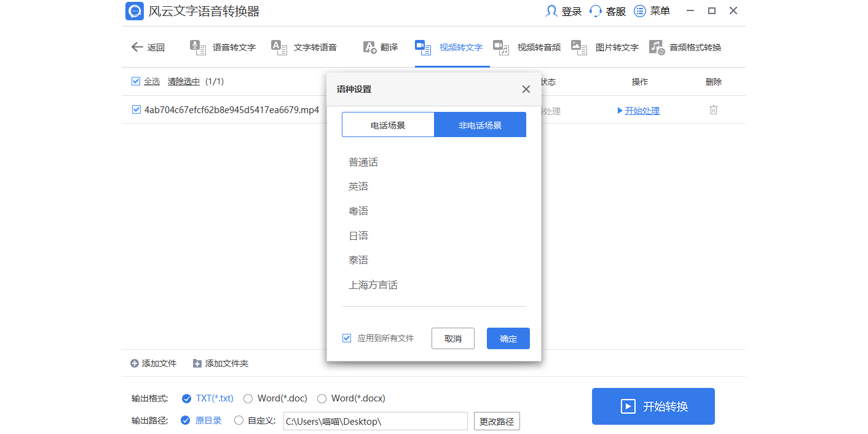
Task: Open the 翻译 translation feature
Action: click(x=390, y=47)
